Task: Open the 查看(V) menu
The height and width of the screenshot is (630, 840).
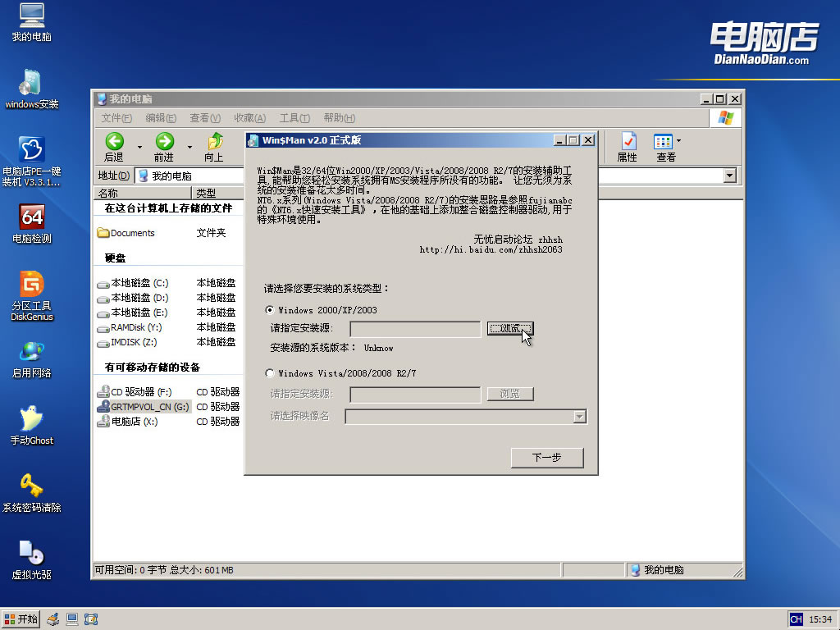Action: (x=205, y=118)
